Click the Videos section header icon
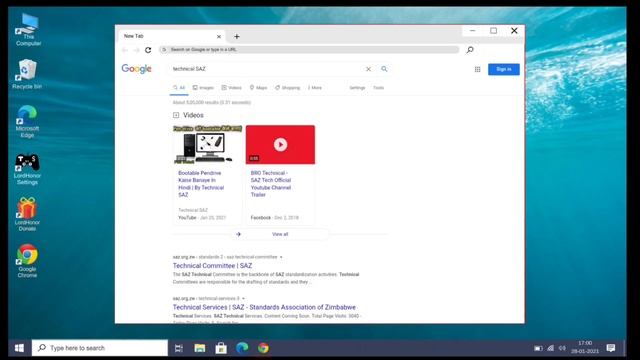 point(176,115)
